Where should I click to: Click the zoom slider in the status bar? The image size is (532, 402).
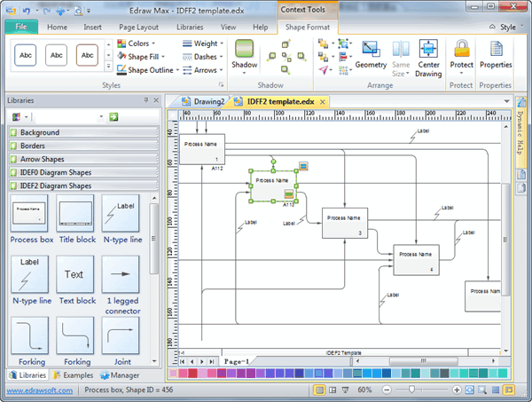click(x=414, y=390)
